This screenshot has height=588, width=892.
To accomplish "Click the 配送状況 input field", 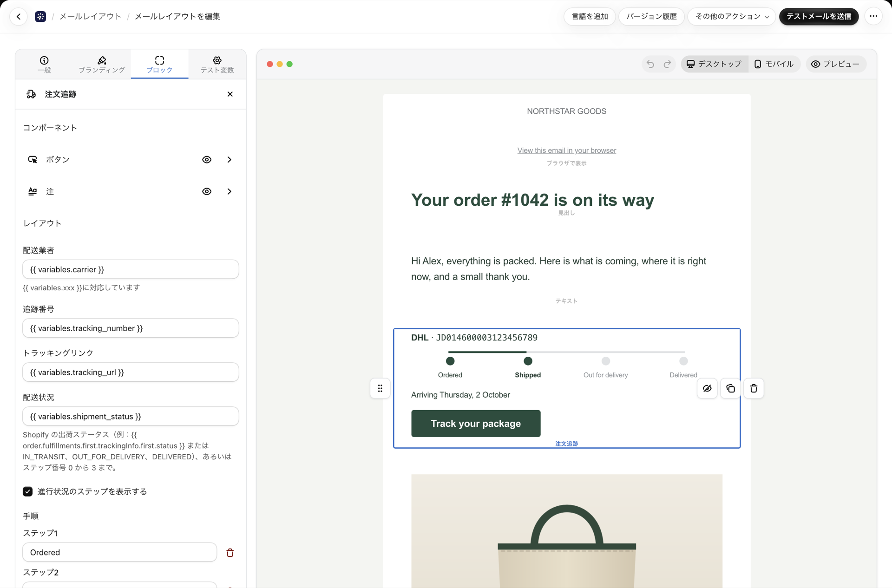I will pyautogui.click(x=131, y=417).
